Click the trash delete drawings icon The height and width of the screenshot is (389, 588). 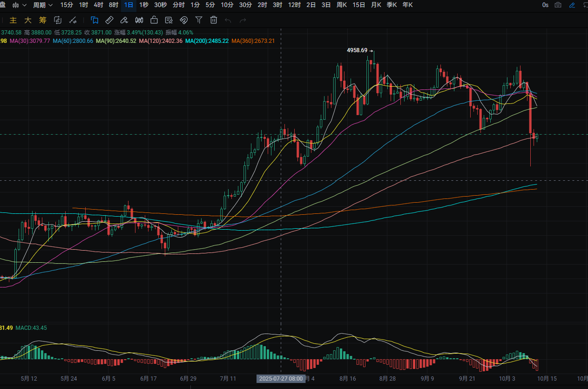point(214,20)
